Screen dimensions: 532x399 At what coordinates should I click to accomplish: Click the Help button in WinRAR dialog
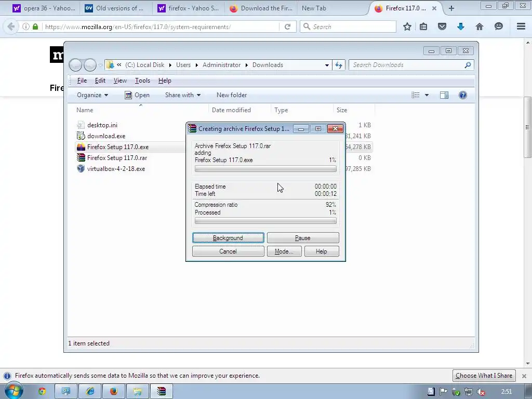[321, 251]
